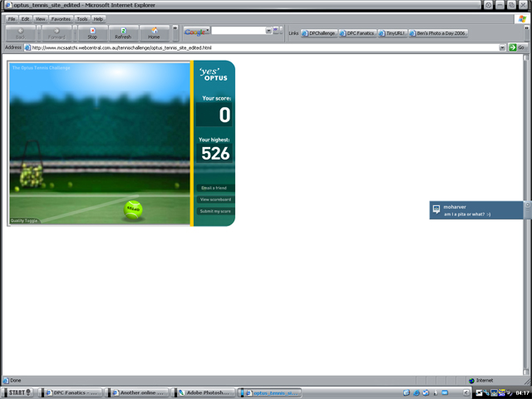Click the Go button
Viewport: 532px width, 399px height.
[x=517, y=47]
